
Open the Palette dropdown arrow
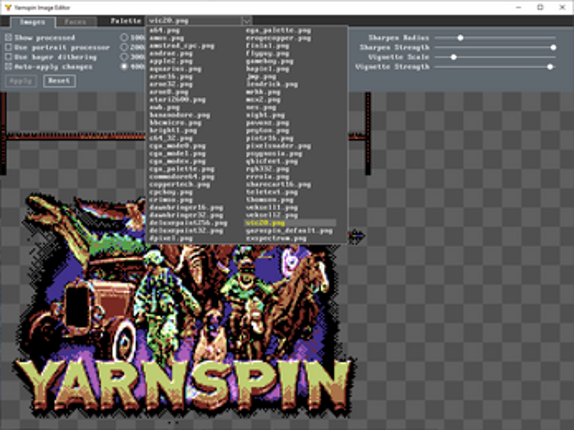click(x=247, y=20)
